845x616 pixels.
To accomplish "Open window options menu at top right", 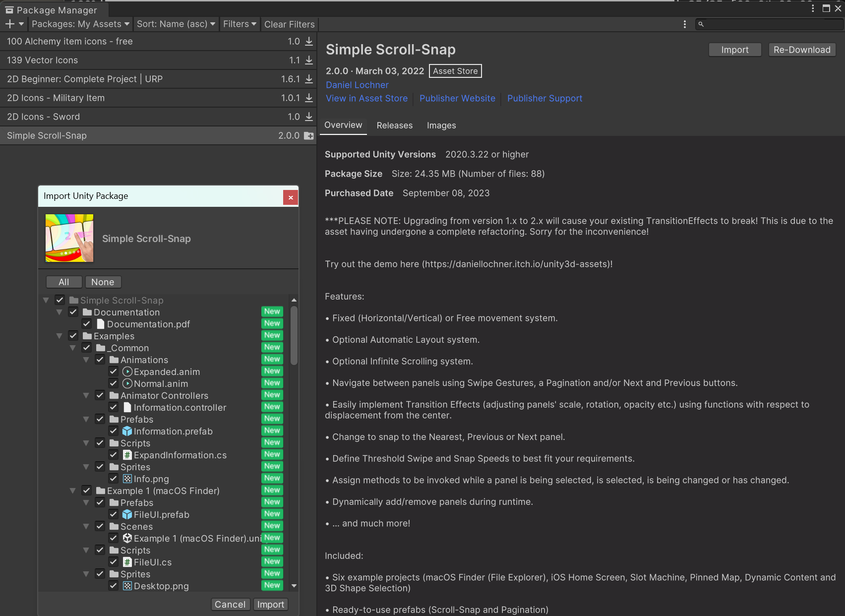I will [813, 8].
